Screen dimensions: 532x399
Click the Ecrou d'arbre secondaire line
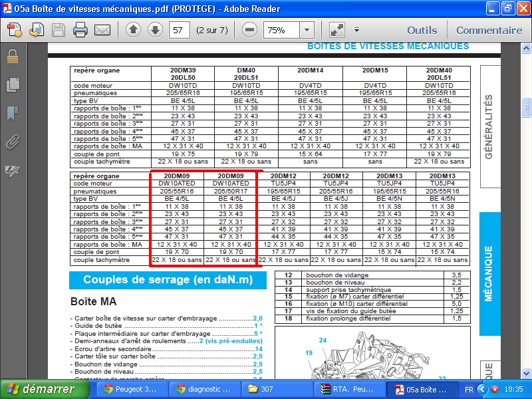[166, 348]
